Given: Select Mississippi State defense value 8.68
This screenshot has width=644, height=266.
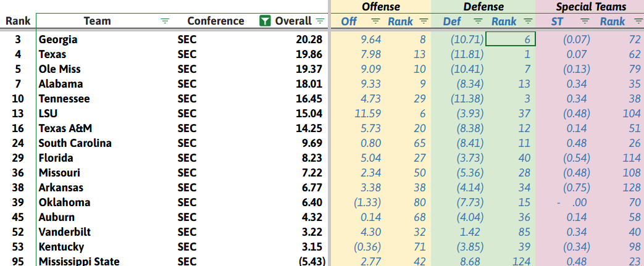Looking at the screenshot, I should [x=469, y=261].
